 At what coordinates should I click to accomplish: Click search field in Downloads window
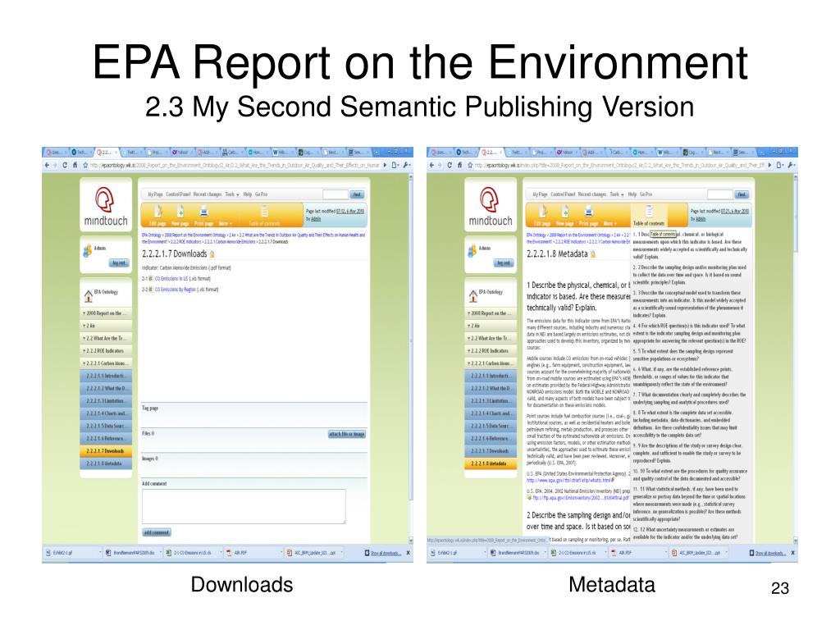coord(336,194)
